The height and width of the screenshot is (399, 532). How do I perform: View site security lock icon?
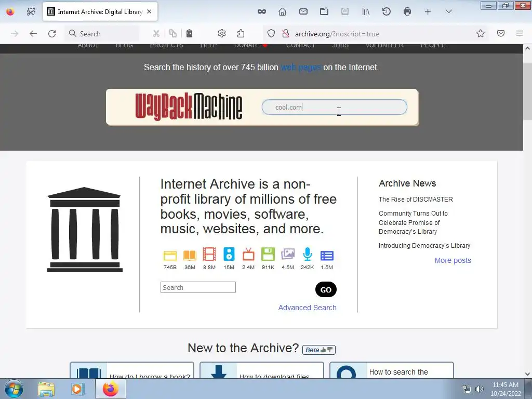[286, 33]
